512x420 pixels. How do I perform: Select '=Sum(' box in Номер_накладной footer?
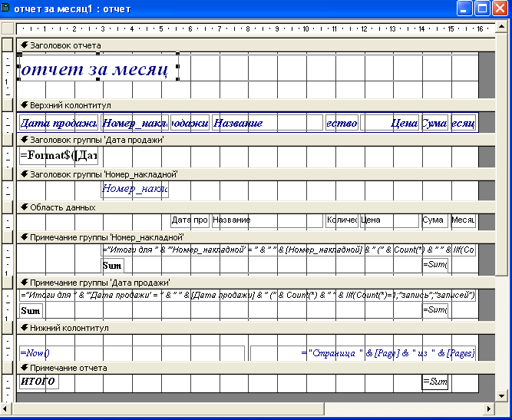(435, 265)
